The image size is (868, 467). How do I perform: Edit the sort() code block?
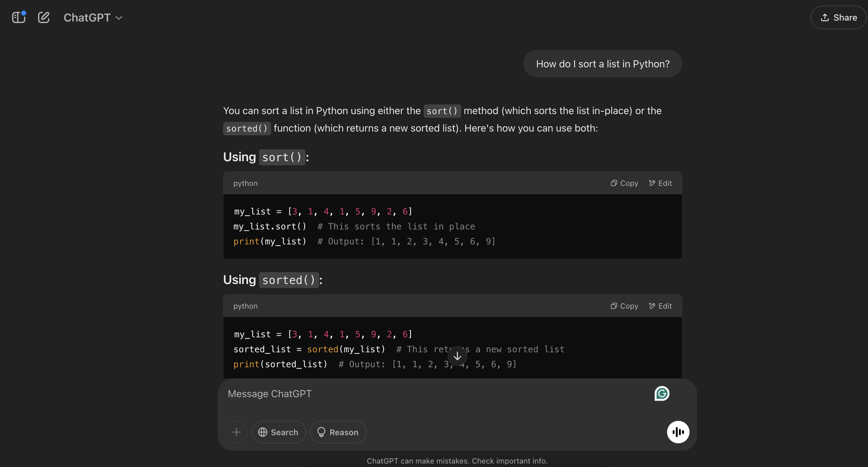point(660,183)
